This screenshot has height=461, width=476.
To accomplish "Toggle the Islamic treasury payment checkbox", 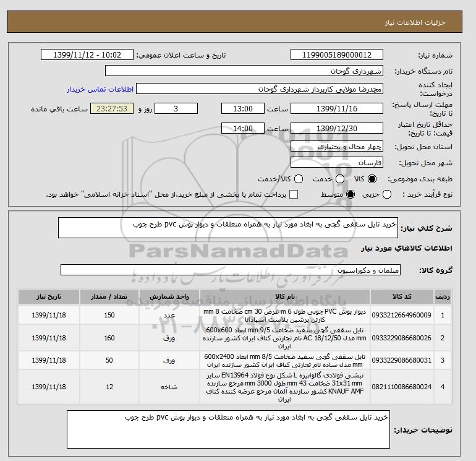I will [x=294, y=194].
